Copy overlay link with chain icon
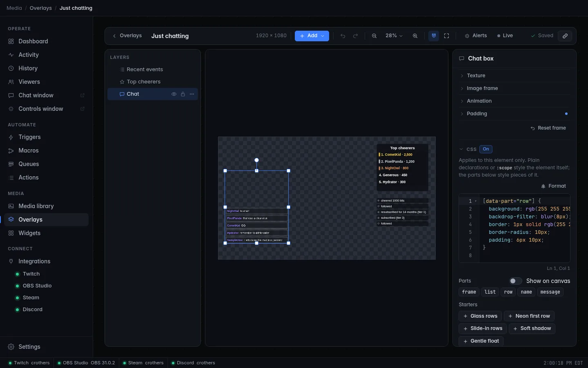This screenshot has height=368, width=588. tap(565, 36)
